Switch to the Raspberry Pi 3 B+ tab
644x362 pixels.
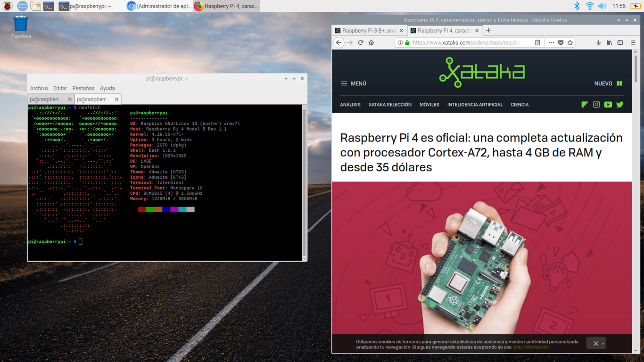tap(368, 30)
